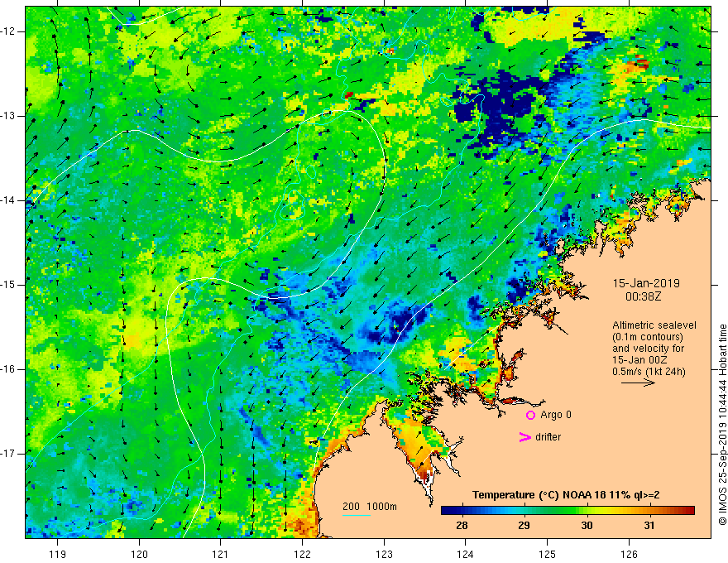Click the longitude label '123'

pos(384,554)
